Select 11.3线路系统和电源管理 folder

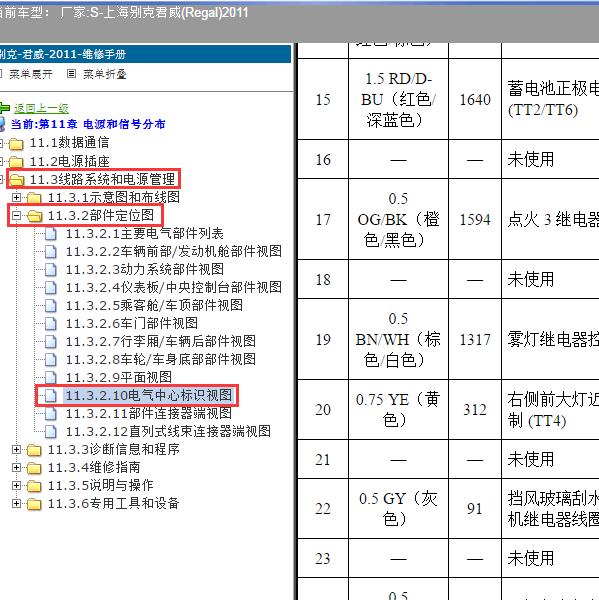pos(102,179)
